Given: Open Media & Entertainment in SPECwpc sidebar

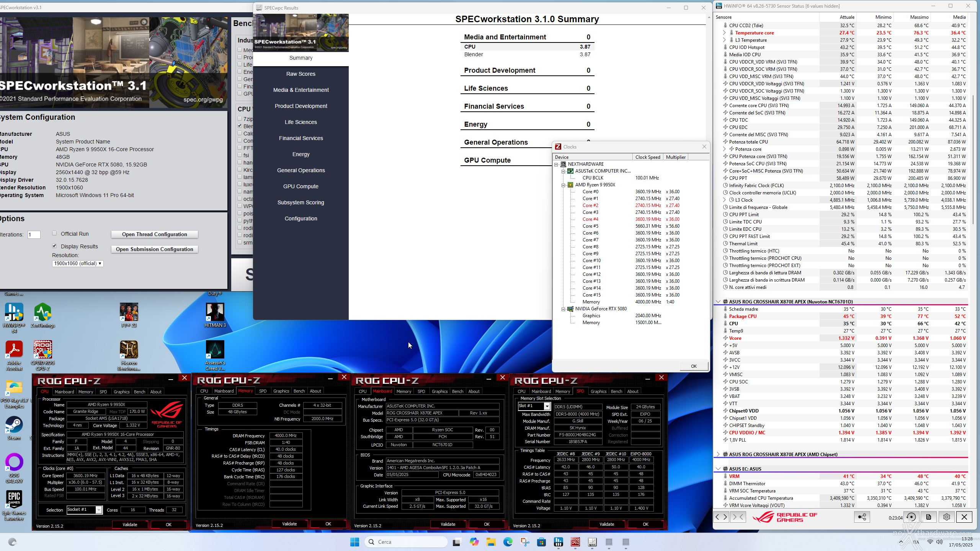Looking at the screenshot, I should pos(301,90).
